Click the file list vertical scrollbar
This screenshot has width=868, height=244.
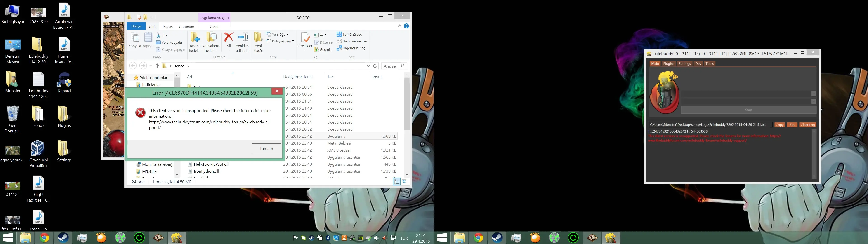click(x=407, y=104)
